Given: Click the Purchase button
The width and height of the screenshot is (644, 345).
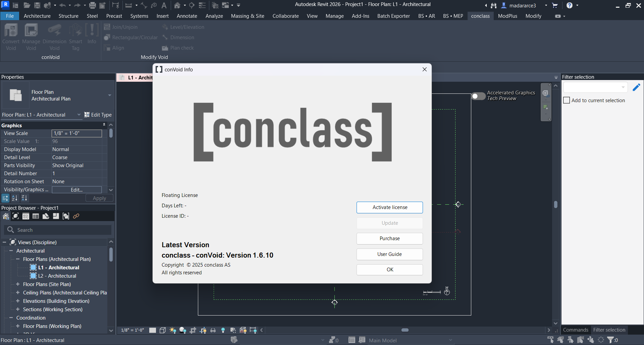Looking at the screenshot, I should click(390, 238).
